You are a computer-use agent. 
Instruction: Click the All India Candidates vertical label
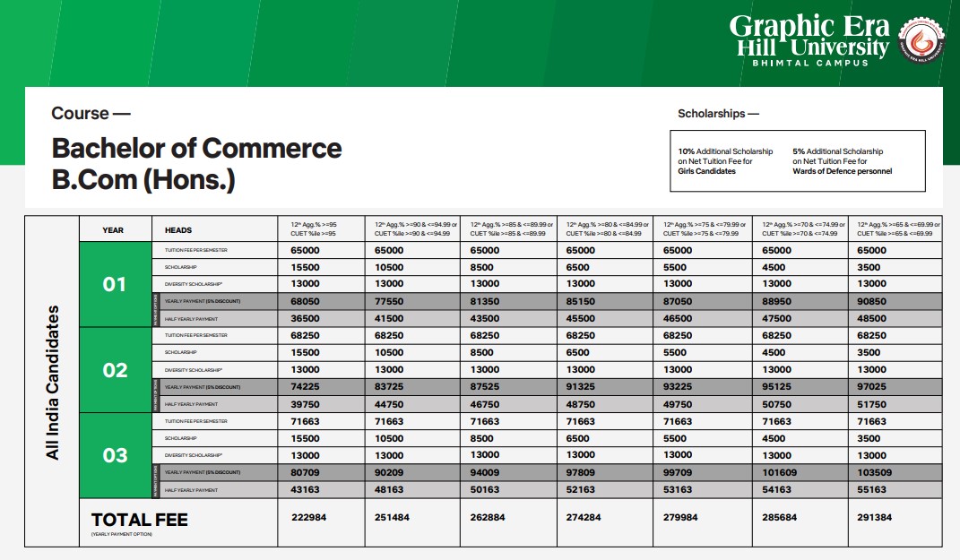(53, 383)
